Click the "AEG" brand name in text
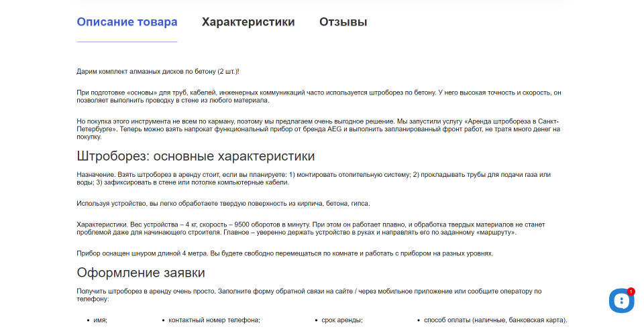The height and width of the screenshot is (329, 644). pyautogui.click(x=335, y=129)
